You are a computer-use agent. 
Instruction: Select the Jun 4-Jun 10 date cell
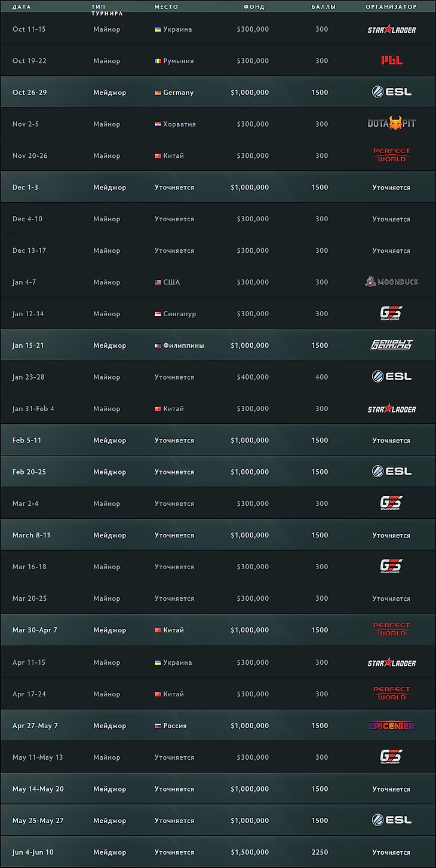click(33, 852)
